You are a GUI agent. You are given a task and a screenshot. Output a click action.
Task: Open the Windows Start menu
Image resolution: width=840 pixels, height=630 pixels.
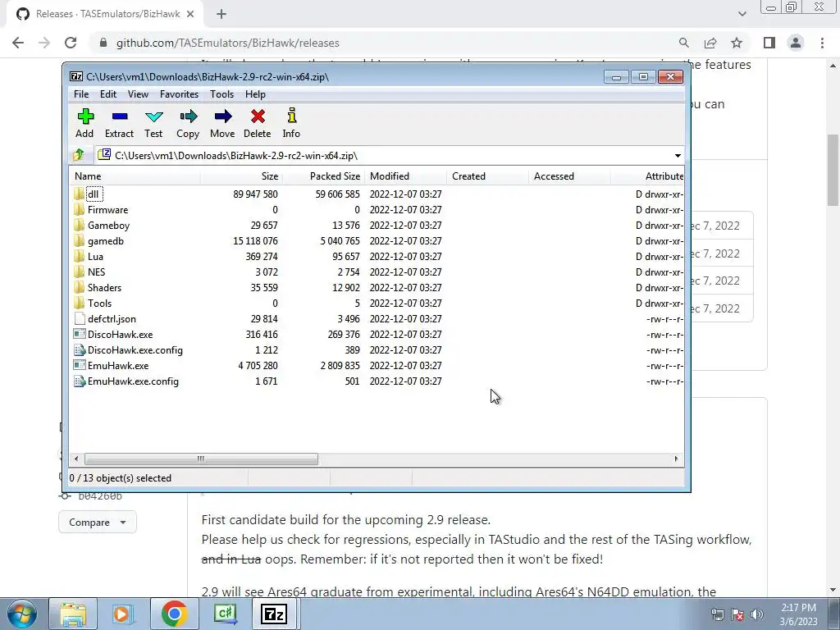(21, 614)
